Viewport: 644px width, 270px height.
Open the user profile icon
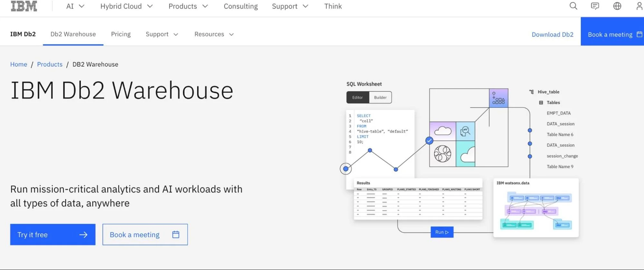tap(639, 6)
